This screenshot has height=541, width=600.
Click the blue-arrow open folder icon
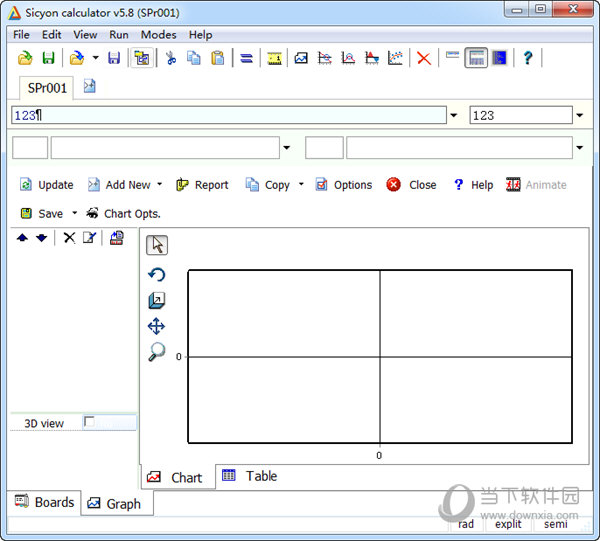coord(77,58)
